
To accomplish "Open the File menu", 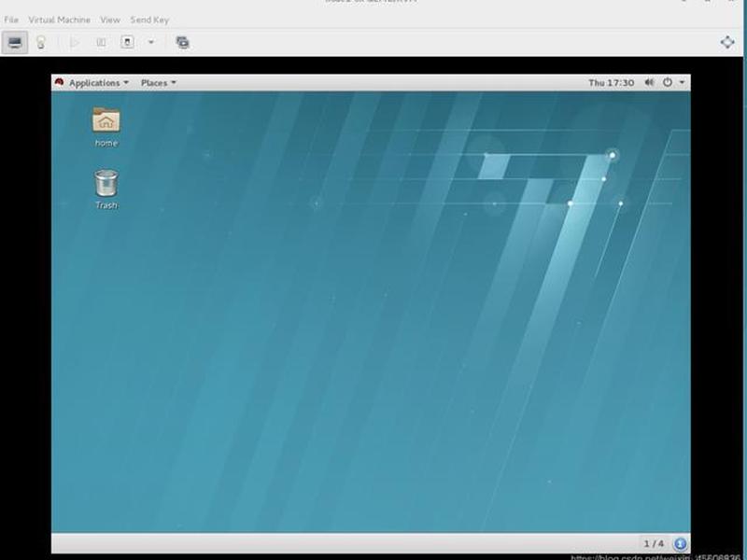I will (x=11, y=20).
